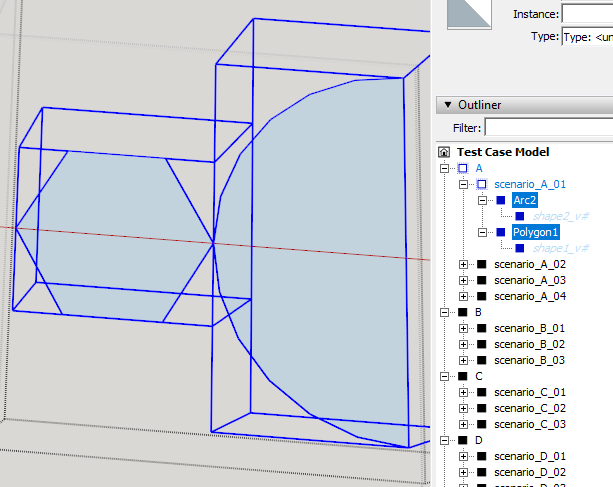Click the black group icon beside D
Viewport: 613px width, 487px height.
pos(463,440)
